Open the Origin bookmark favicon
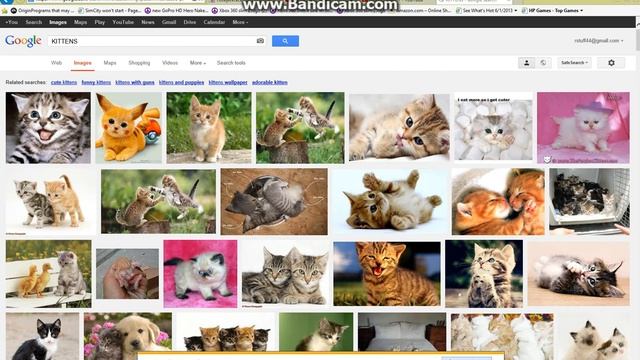Screen dimensions: 640x360 coord(13,11)
